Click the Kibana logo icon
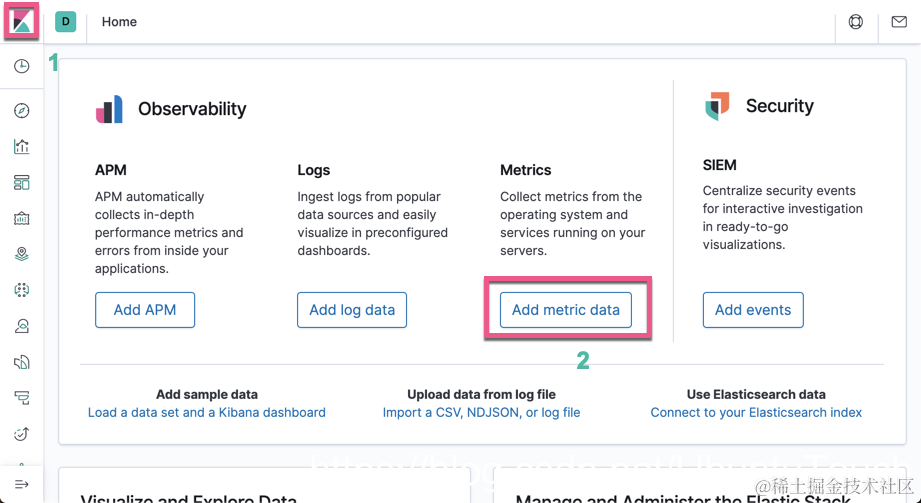This screenshot has width=921, height=503. 21,21
